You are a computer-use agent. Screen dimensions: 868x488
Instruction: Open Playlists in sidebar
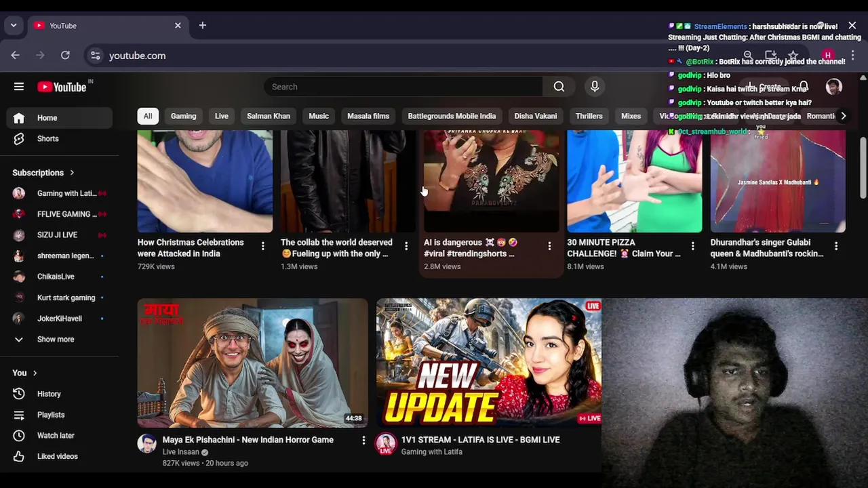pos(60,415)
